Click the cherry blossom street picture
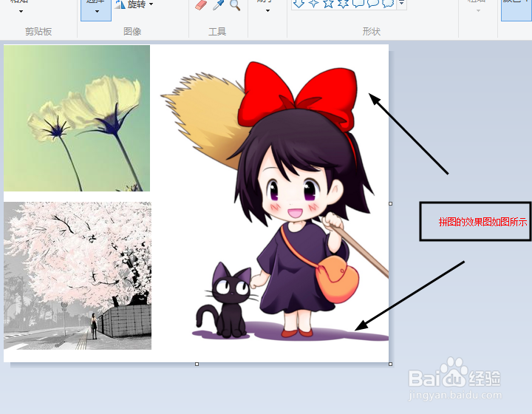 [x=78, y=276]
